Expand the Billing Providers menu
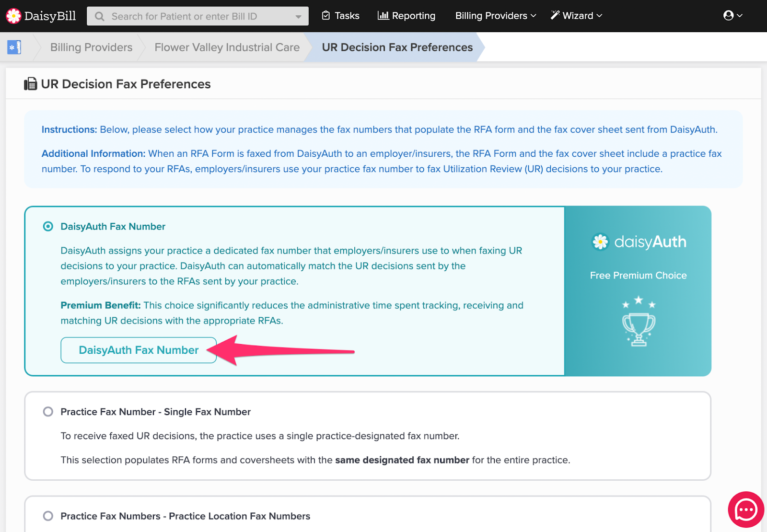This screenshot has height=532, width=767. [x=496, y=16]
